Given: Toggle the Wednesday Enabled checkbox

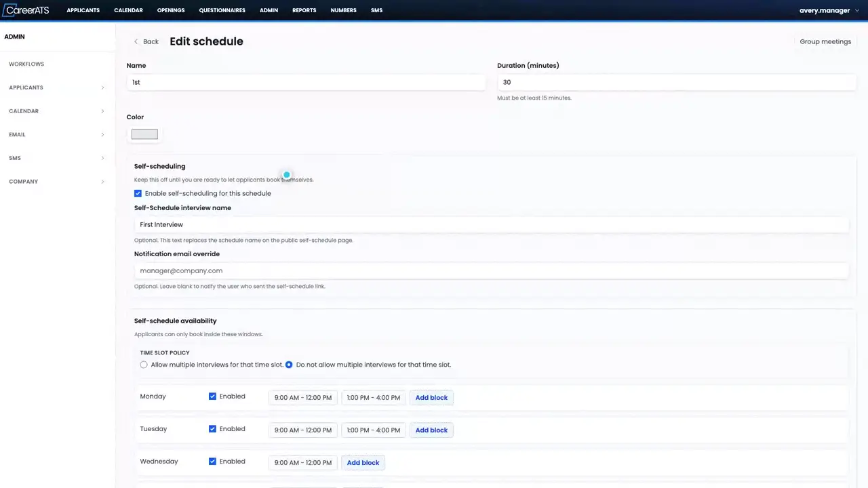Looking at the screenshot, I should (212, 462).
